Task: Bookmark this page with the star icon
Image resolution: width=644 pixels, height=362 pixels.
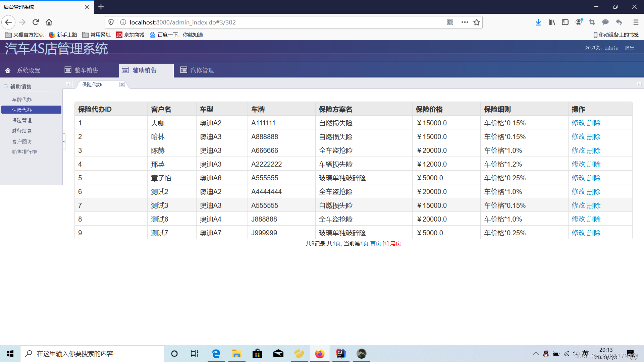Action: pyautogui.click(x=477, y=22)
